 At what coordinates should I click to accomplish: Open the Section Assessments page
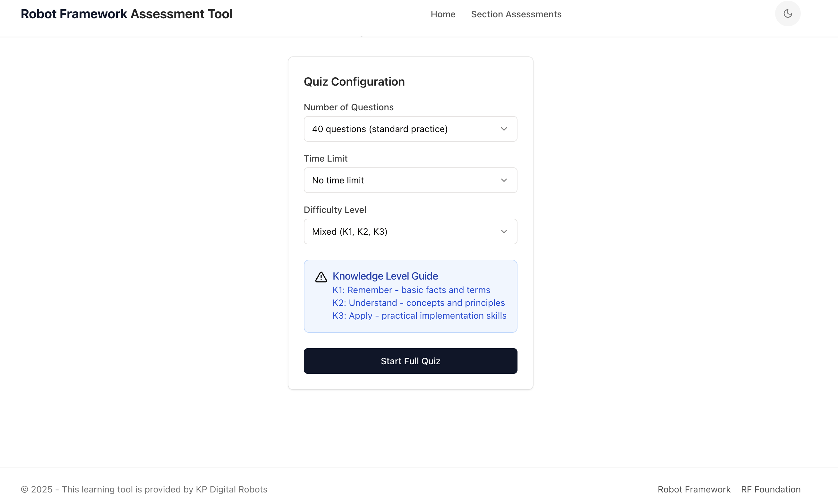(516, 14)
